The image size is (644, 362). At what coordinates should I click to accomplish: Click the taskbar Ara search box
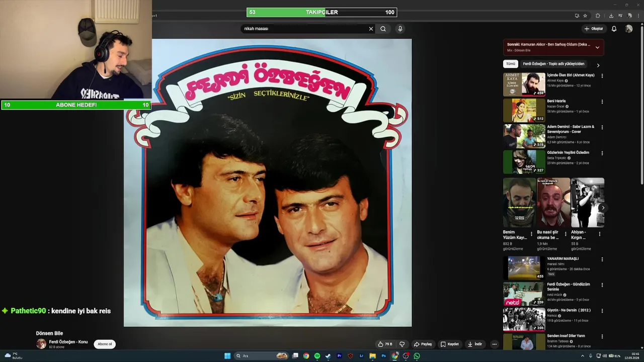click(x=262, y=356)
